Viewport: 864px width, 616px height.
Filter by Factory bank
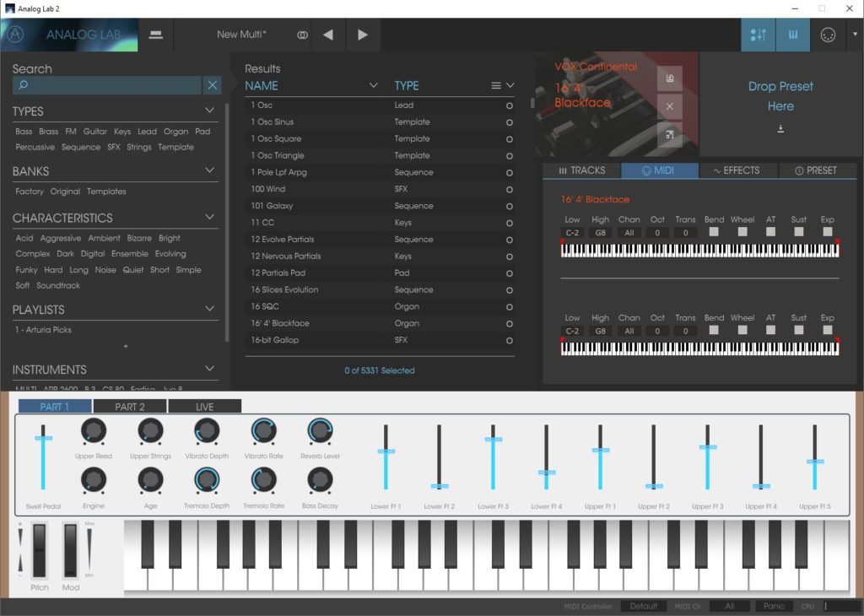[x=30, y=192]
